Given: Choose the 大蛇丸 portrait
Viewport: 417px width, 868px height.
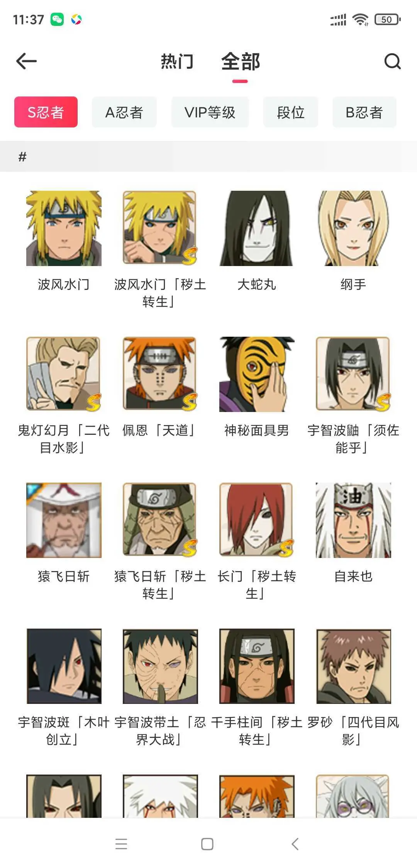Looking at the screenshot, I should (x=256, y=228).
